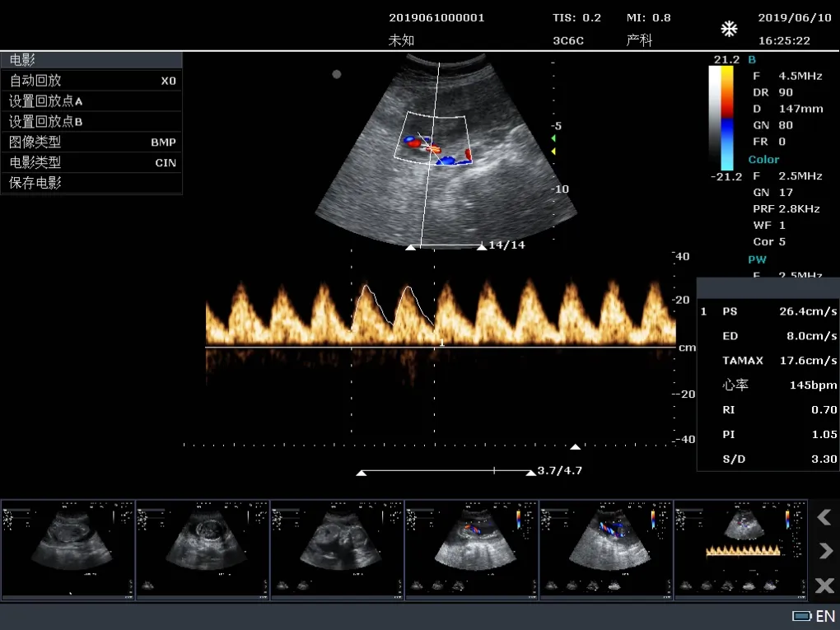Select 设置回放点A menu item
The width and height of the screenshot is (840, 630).
click(91, 100)
